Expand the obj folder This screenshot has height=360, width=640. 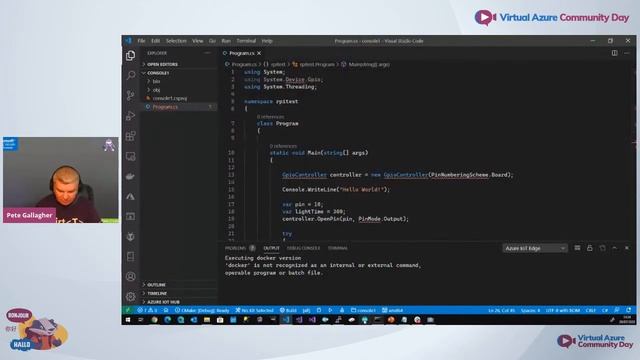tap(179, 90)
